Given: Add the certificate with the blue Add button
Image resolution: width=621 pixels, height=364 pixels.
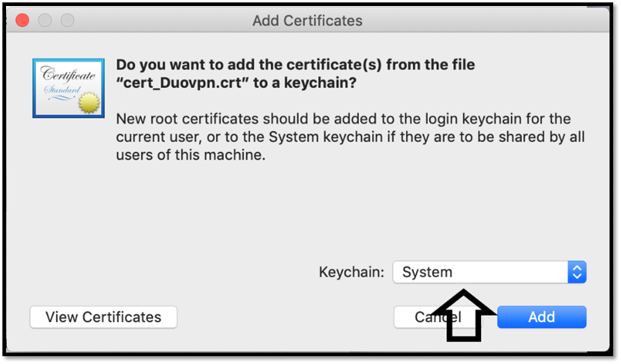Looking at the screenshot, I should pyautogui.click(x=542, y=317).
